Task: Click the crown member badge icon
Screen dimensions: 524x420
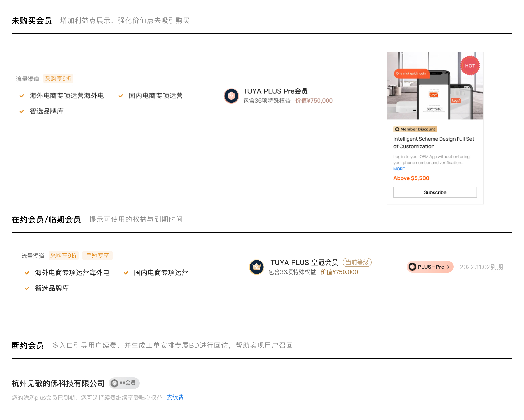Action: tap(256, 267)
